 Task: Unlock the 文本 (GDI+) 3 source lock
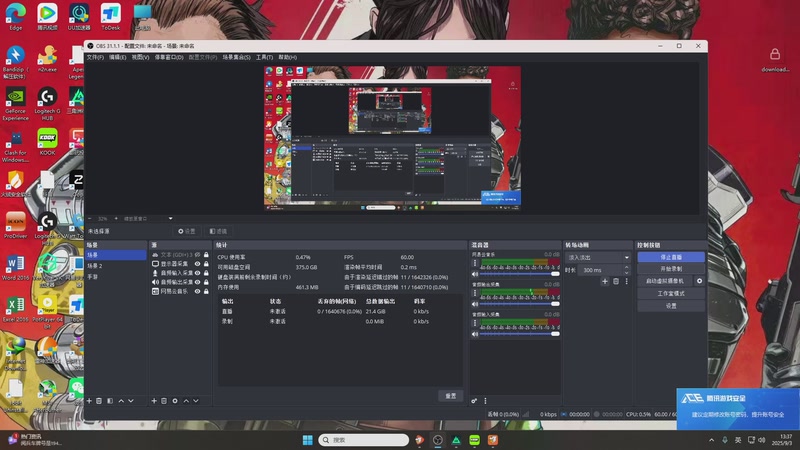(206, 255)
